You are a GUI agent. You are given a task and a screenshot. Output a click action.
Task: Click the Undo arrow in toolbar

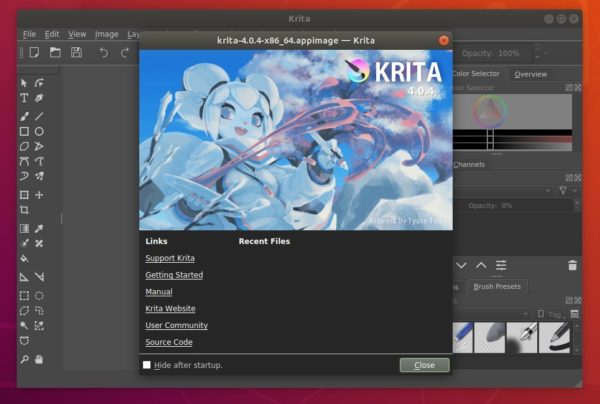[103, 52]
